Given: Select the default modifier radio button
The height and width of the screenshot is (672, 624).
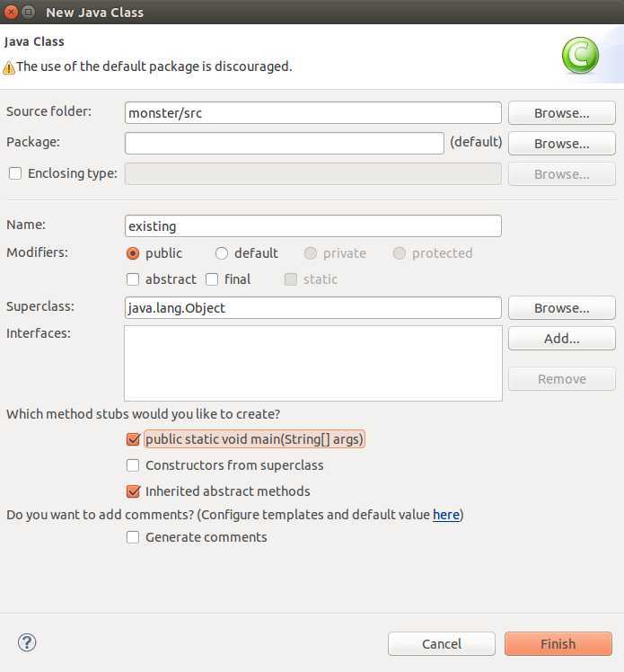Looking at the screenshot, I should [222, 253].
